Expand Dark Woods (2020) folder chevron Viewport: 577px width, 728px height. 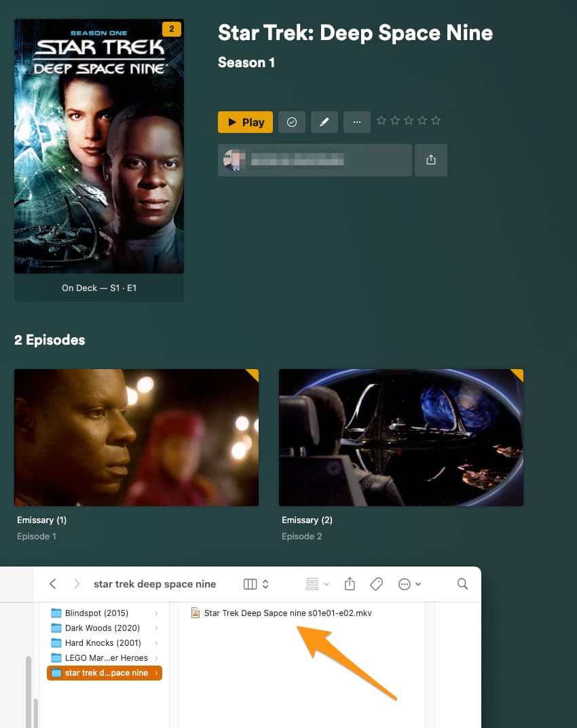point(156,628)
